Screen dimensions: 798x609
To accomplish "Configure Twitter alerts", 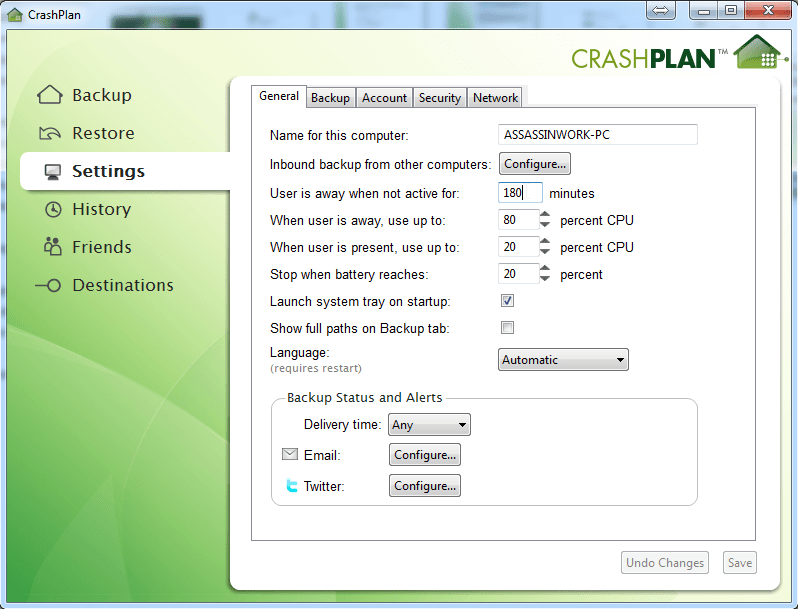I will click(425, 486).
